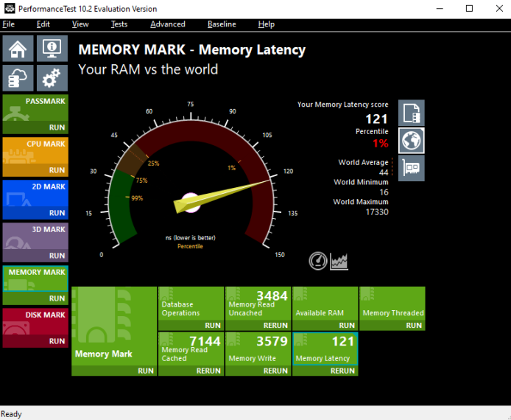Run the 3D Mark test
This screenshot has width=511, height=420.
35,256
